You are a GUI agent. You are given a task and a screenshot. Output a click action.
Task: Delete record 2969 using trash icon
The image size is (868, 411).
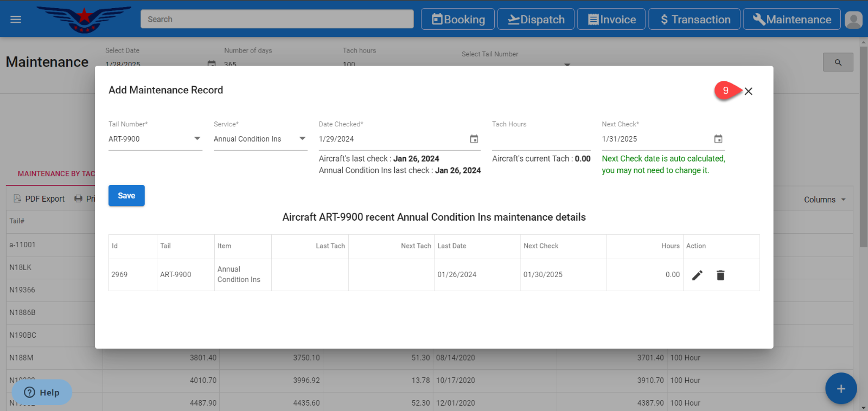(720, 275)
